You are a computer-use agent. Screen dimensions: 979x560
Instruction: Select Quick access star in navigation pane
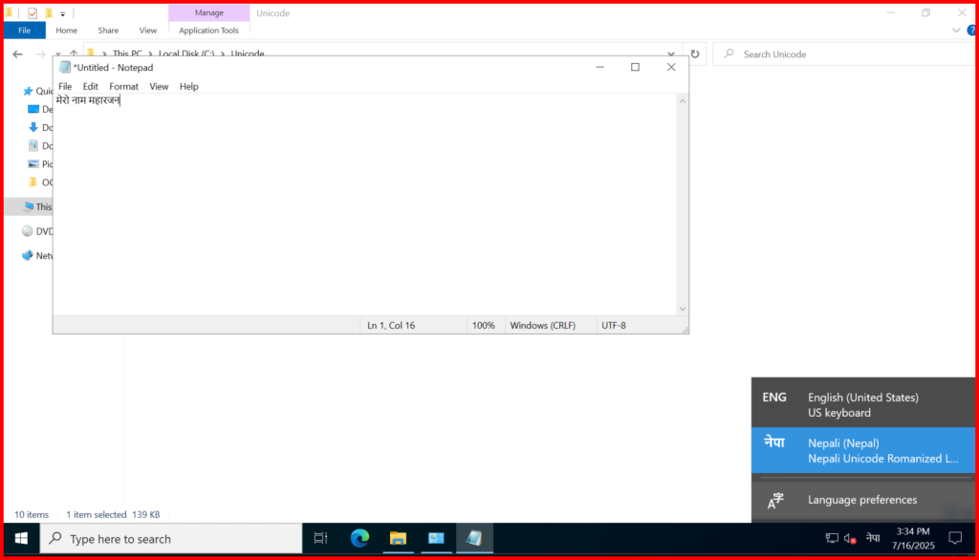(28, 91)
